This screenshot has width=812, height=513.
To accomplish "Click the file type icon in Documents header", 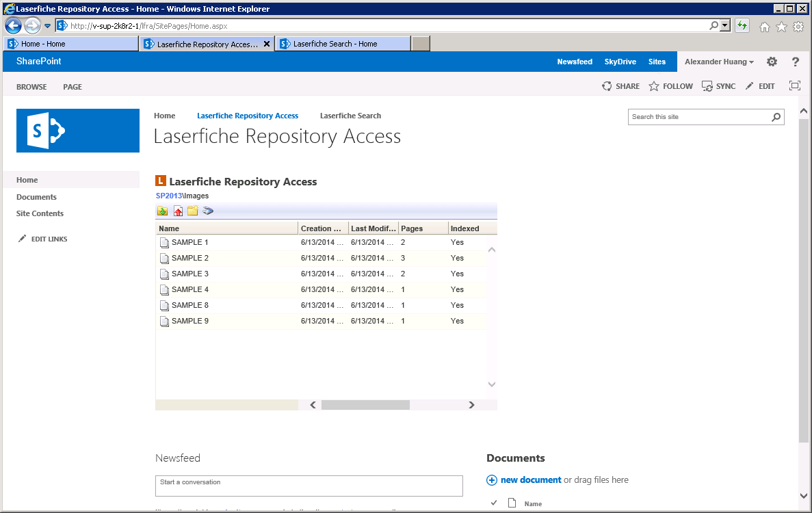I will (x=512, y=503).
